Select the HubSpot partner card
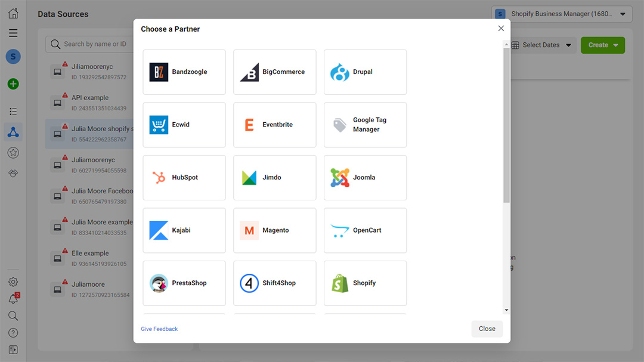Image resolution: width=644 pixels, height=362 pixels. pyautogui.click(x=184, y=178)
